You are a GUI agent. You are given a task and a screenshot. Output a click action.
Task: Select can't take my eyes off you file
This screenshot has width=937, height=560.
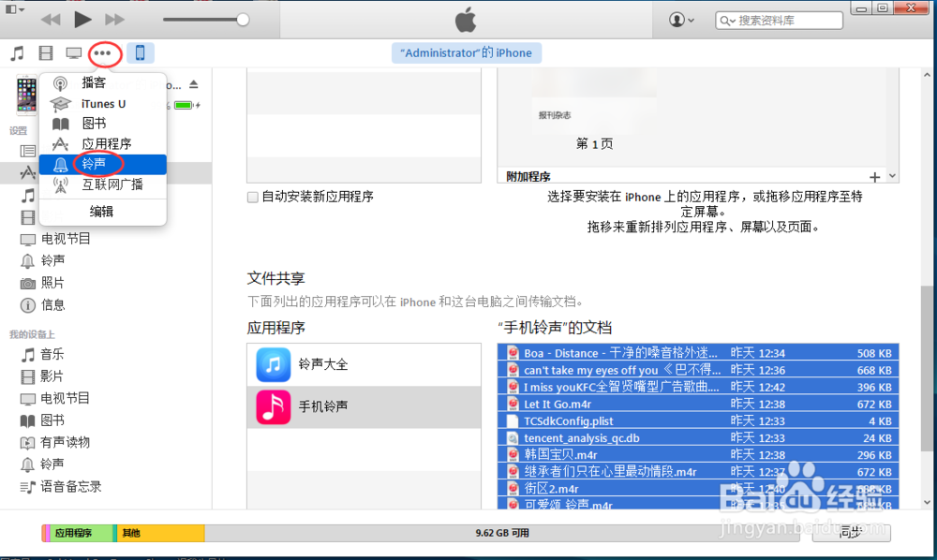click(x=698, y=370)
